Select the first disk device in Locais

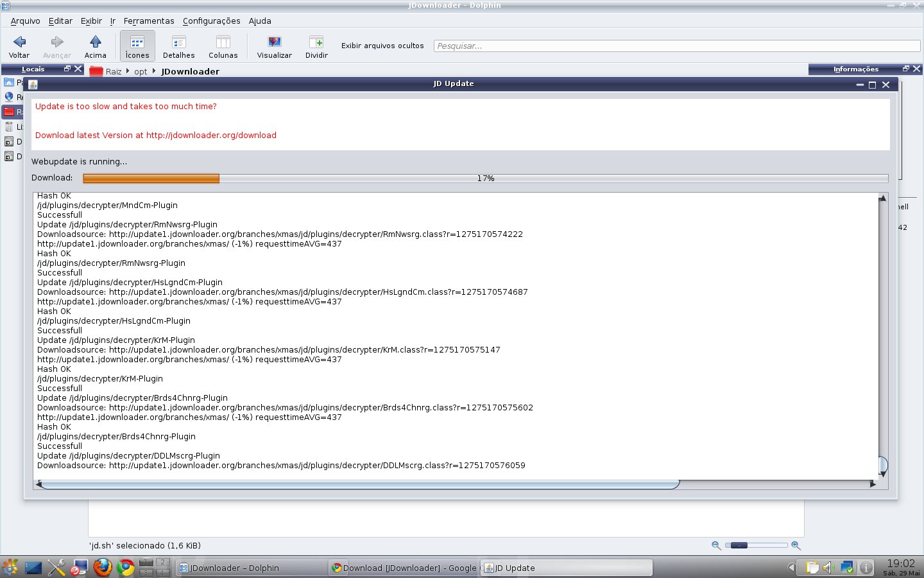click(x=9, y=141)
